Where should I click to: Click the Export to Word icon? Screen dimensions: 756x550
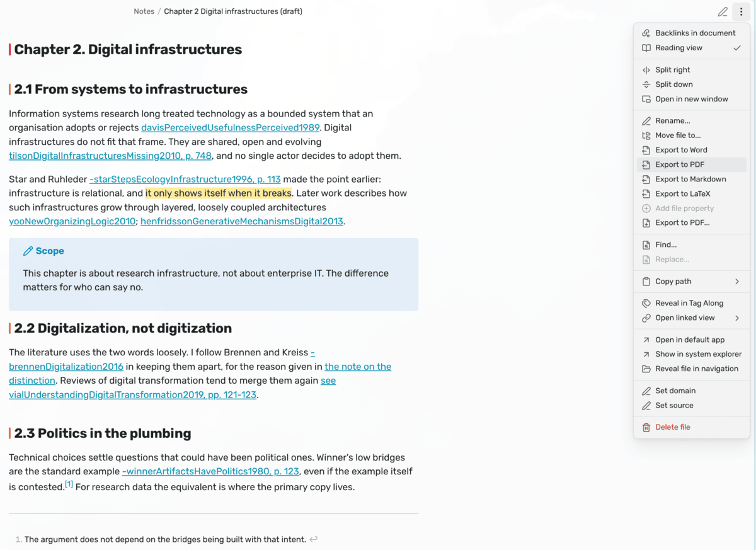(646, 150)
